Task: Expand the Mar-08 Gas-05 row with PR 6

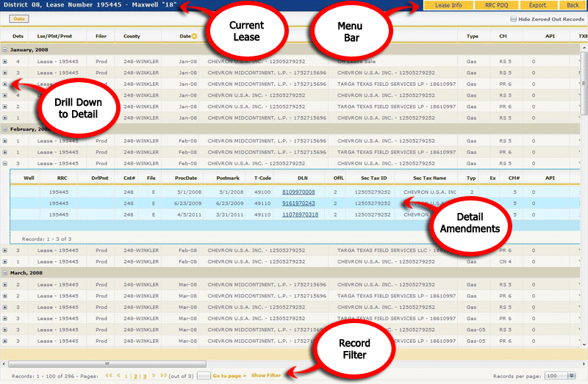Action: click(5, 341)
